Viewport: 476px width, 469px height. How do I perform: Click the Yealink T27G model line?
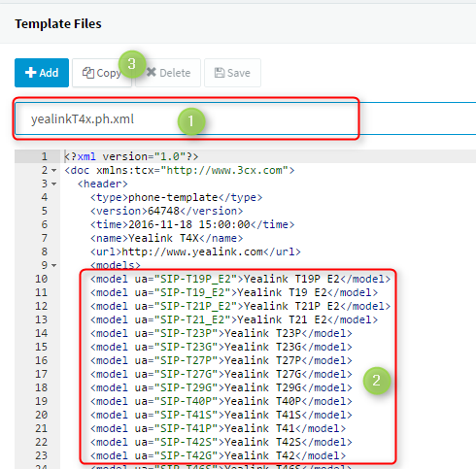coord(221,374)
